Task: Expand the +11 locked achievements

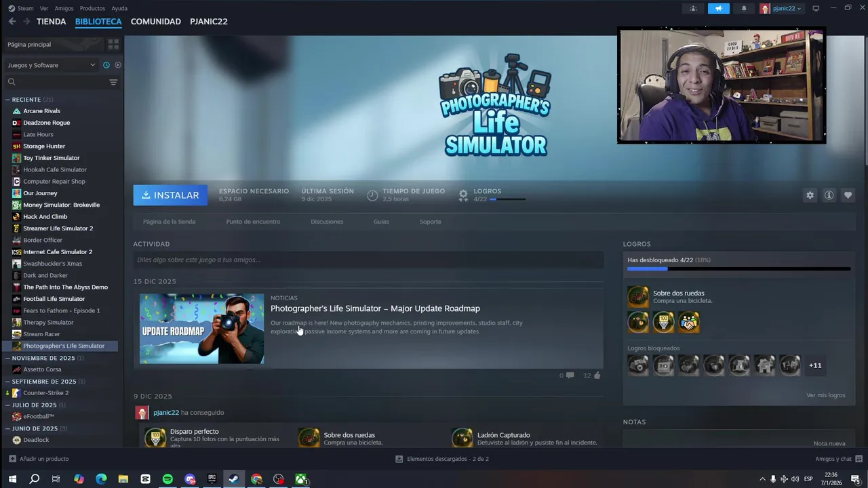Action: pyautogui.click(x=815, y=365)
